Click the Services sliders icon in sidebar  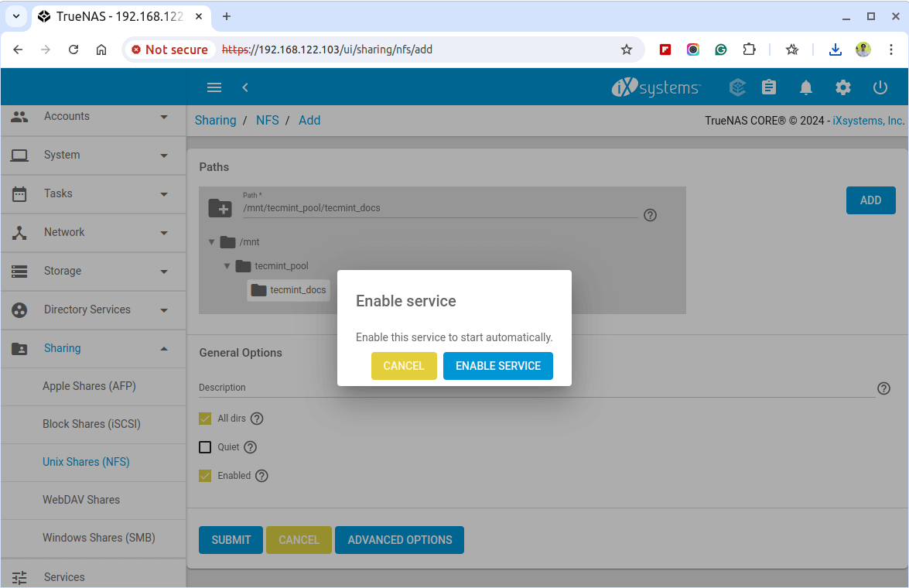(x=19, y=577)
